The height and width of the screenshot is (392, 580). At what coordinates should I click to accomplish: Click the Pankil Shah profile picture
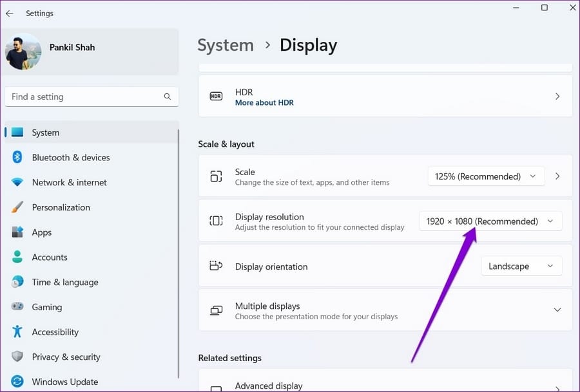click(x=23, y=51)
